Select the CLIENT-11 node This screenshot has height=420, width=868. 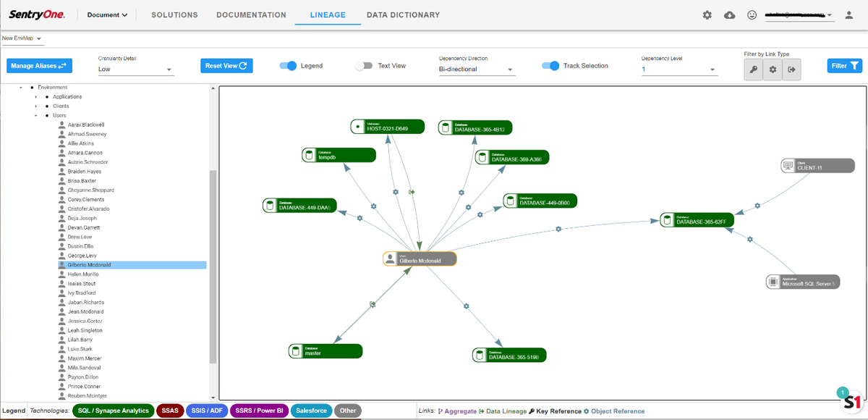click(818, 166)
